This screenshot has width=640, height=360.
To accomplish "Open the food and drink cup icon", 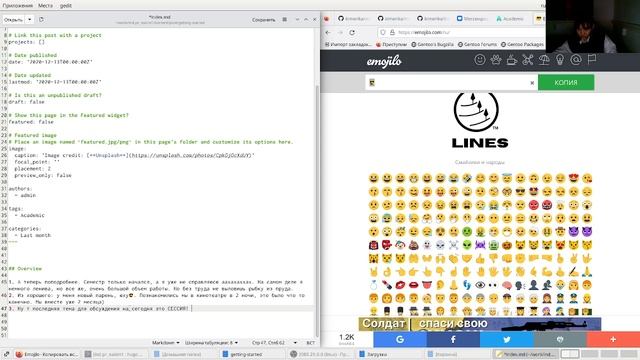I will (x=512, y=60).
